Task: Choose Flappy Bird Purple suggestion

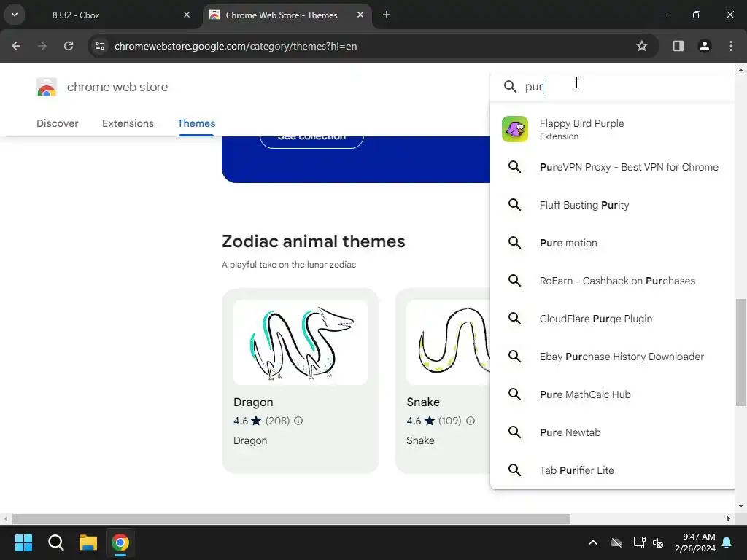Action: pos(613,129)
